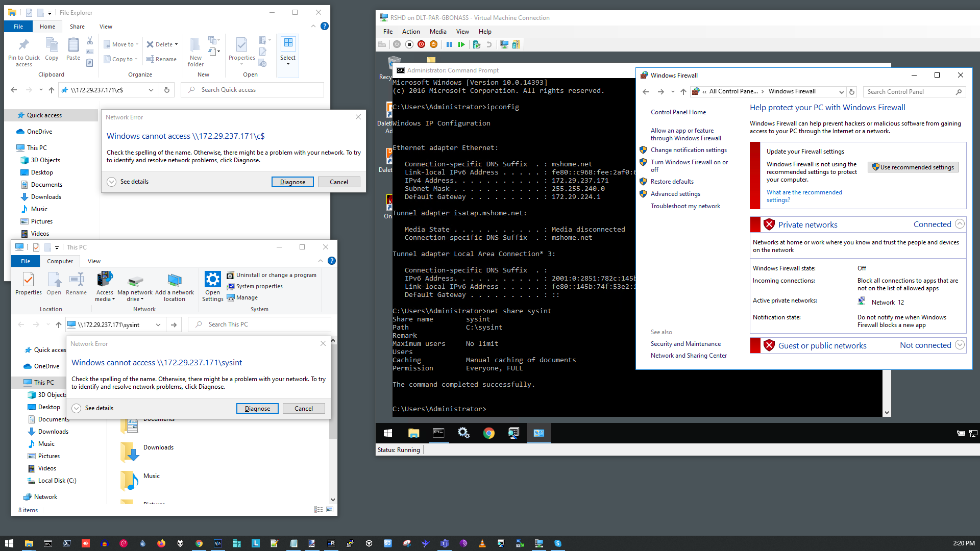
Task: Open the Computer tab in This PC window
Action: pyautogui.click(x=60, y=261)
